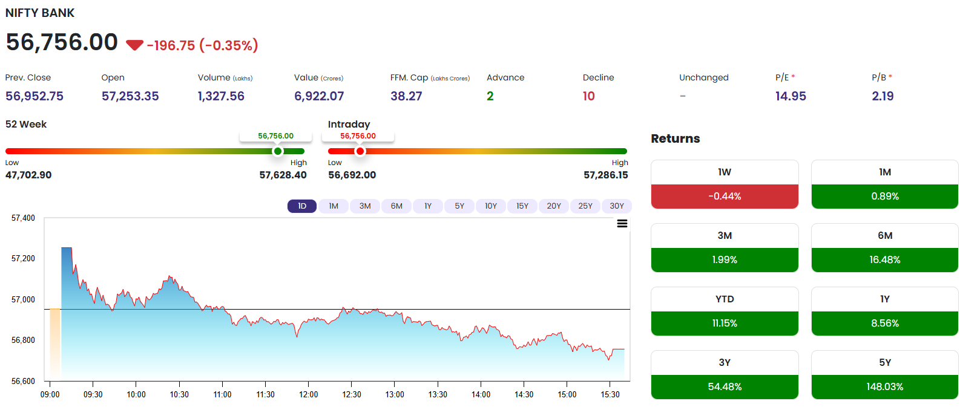980x410 pixels.
Task: Select the 1M chart range tab
Action: (334, 206)
